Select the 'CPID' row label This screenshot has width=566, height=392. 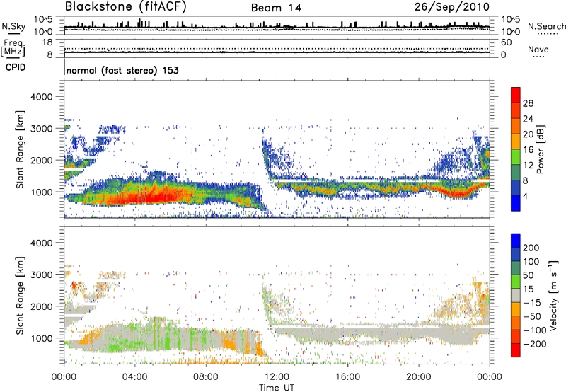(x=16, y=67)
